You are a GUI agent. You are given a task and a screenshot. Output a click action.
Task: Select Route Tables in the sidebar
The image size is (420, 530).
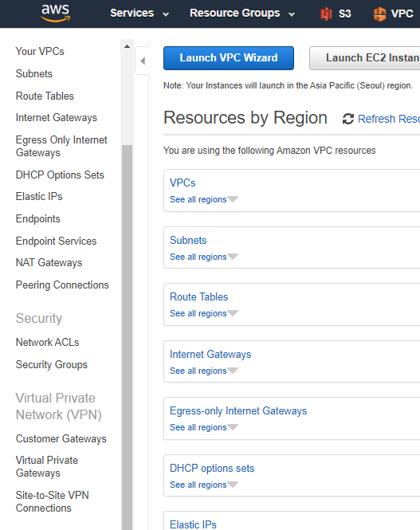(x=45, y=96)
